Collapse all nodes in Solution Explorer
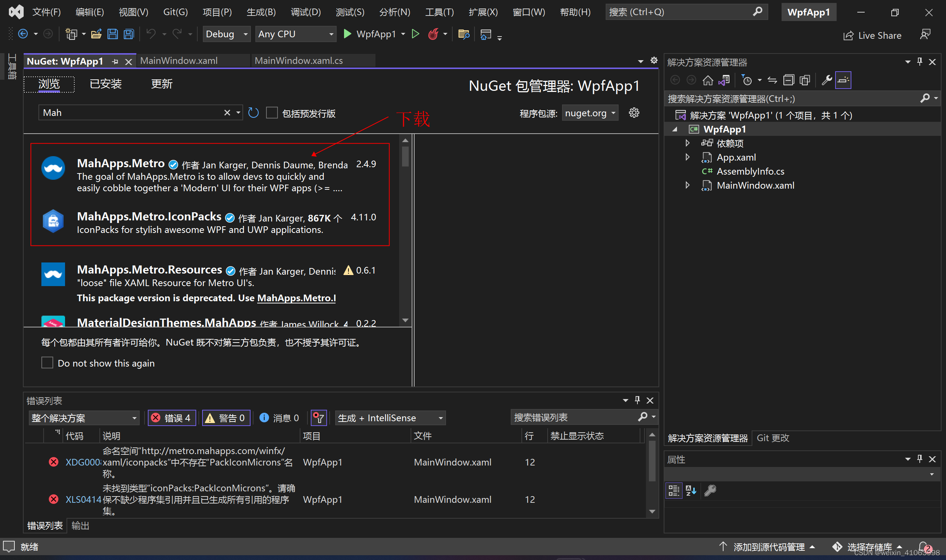 click(789, 80)
